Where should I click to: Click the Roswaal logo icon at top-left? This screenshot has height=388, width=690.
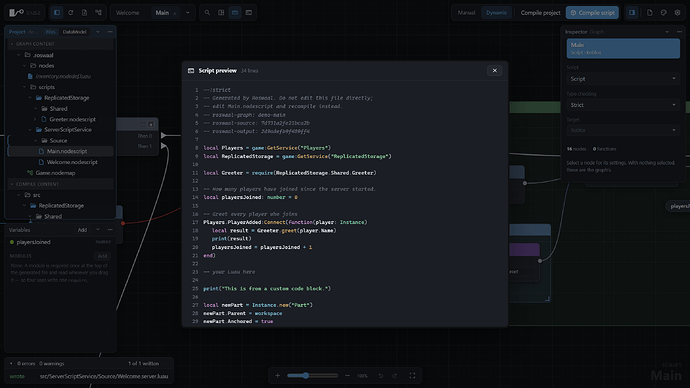[x=16, y=13]
